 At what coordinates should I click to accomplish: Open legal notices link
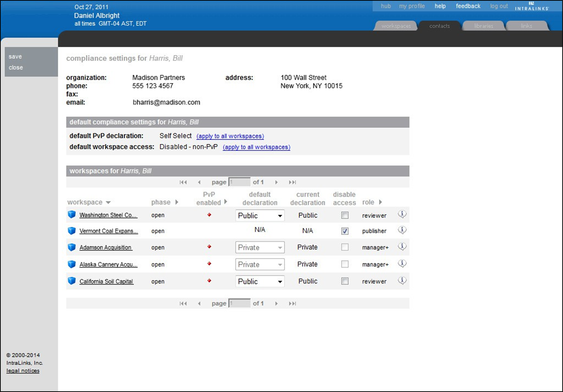point(23,371)
